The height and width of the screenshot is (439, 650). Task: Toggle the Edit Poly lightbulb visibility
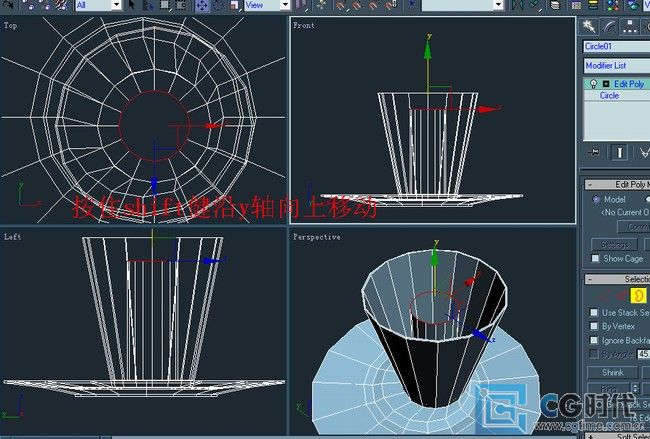point(594,84)
